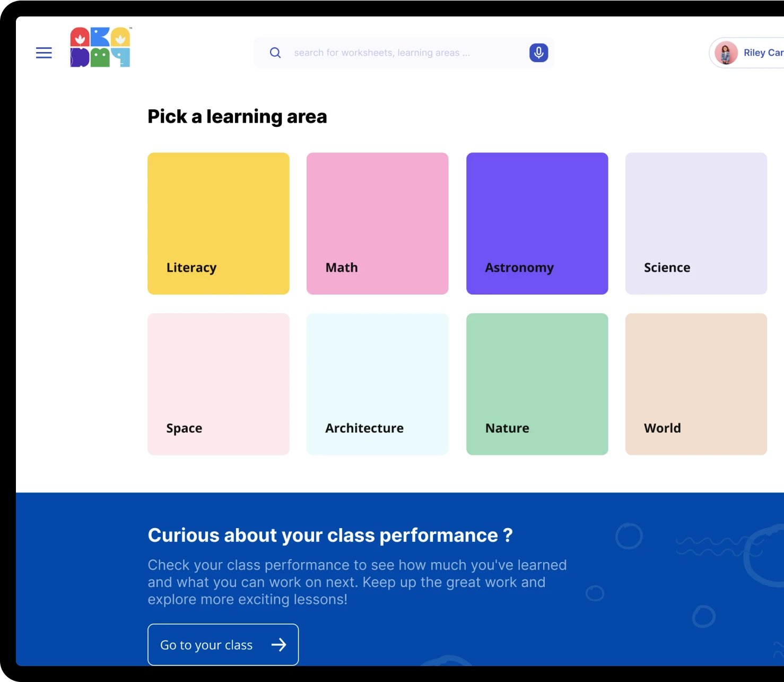
Task: Open the World learning area card
Action: pyautogui.click(x=696, y=384)
